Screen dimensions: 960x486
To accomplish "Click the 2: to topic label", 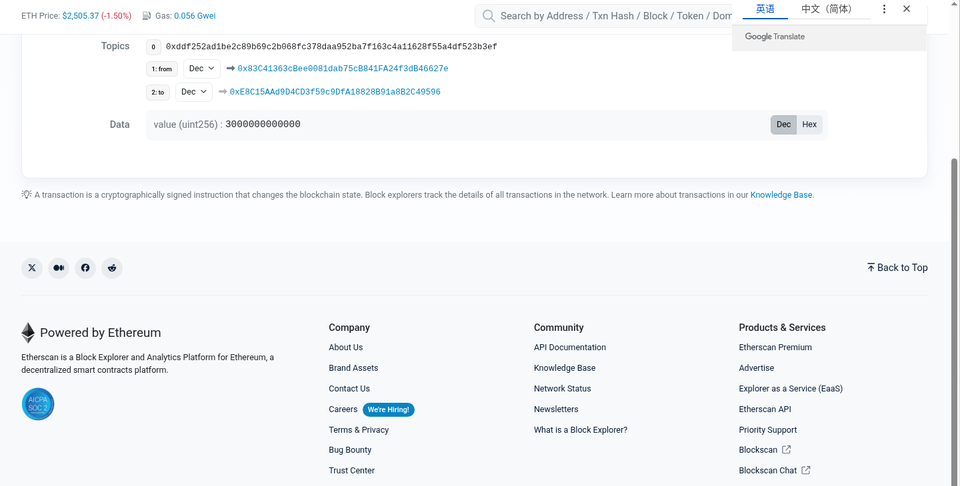I will point(158,92).
